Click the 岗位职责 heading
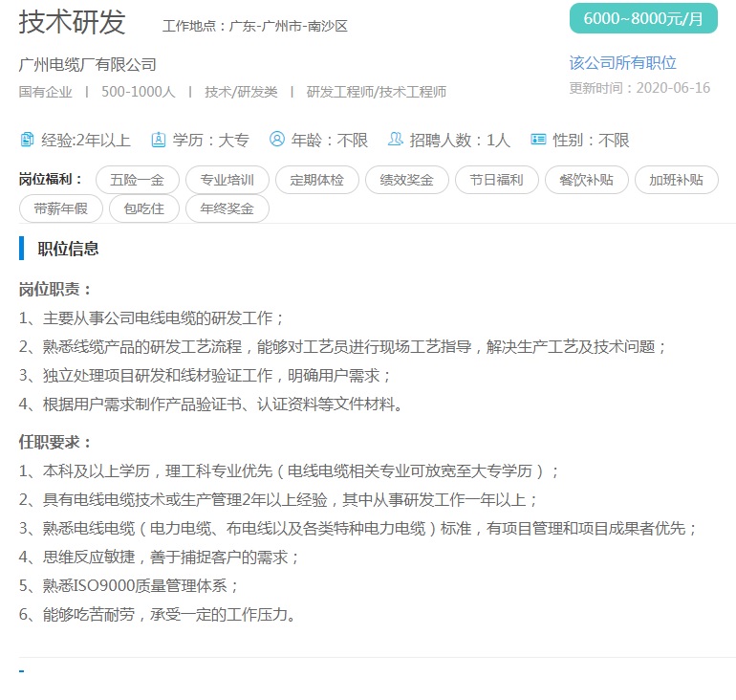736x700 pixels. [54, 289]
